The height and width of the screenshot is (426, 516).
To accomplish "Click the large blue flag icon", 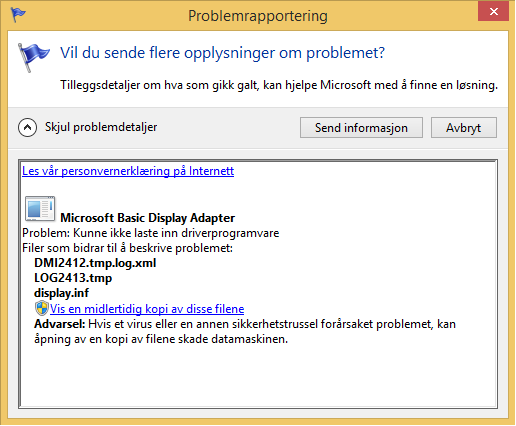I will pos(33,57).
